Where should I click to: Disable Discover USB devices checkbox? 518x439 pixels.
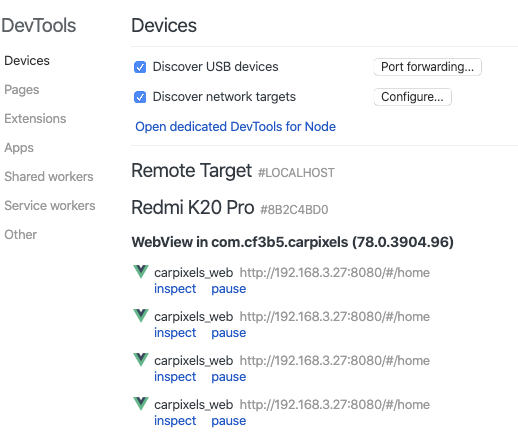pos(140,67)
